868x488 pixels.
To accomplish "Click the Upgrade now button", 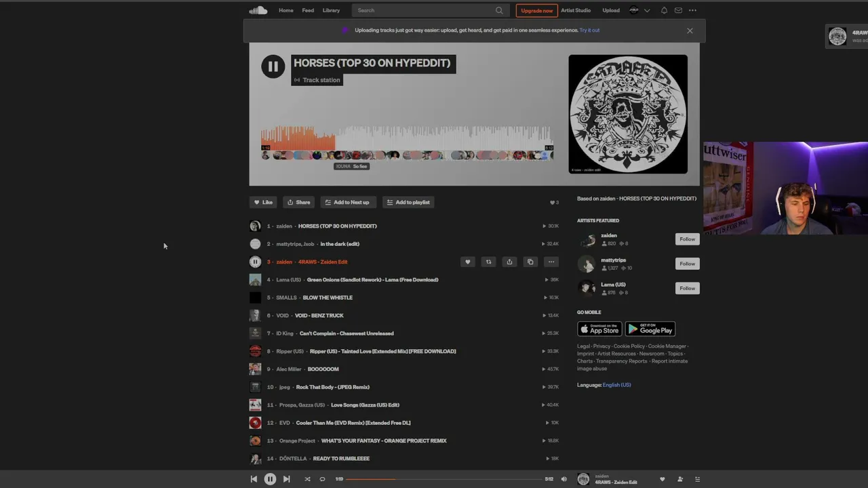I will coord(537,10).
